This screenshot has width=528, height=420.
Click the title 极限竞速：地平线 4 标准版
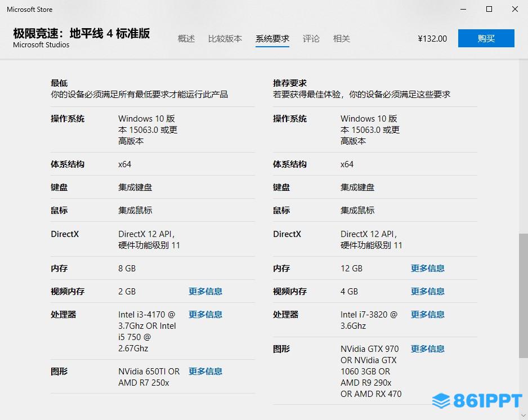[x=82, y=33]
